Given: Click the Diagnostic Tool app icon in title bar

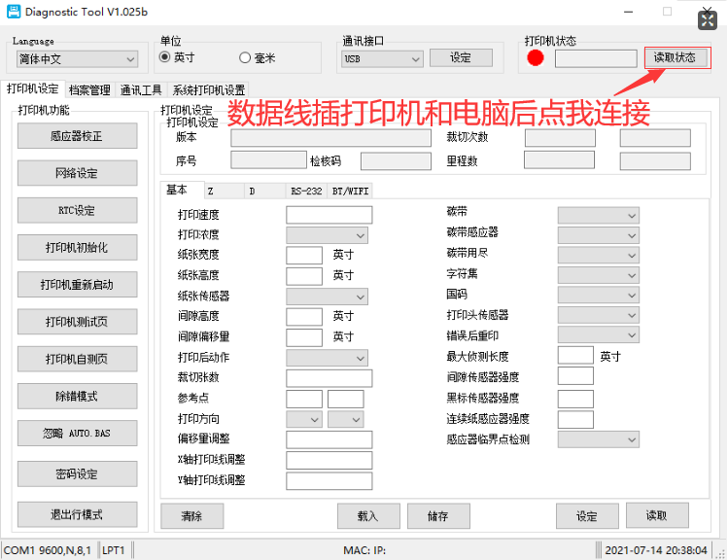Looking at the screenshot, I should 14,12.
